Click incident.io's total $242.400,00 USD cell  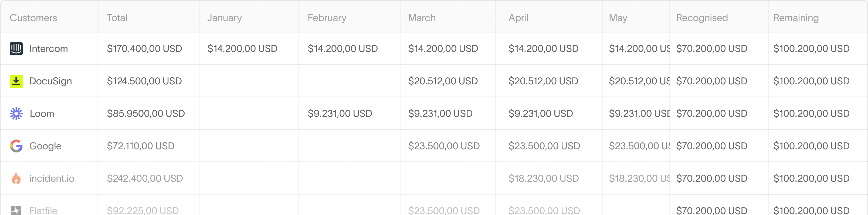tap(145, 178)
